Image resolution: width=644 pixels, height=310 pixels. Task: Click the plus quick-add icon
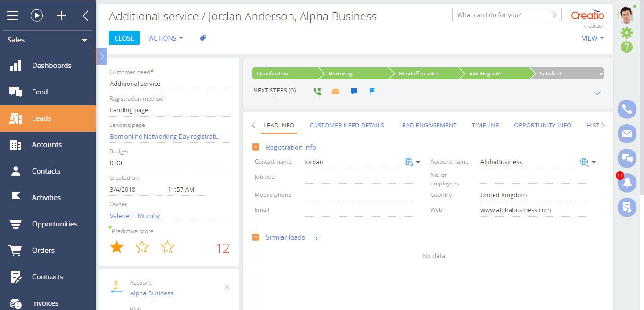click(x=61, y=16)
